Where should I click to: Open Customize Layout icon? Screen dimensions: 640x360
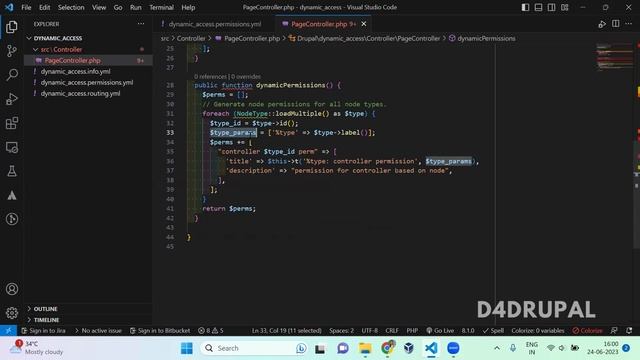click(x=564, y=7)
